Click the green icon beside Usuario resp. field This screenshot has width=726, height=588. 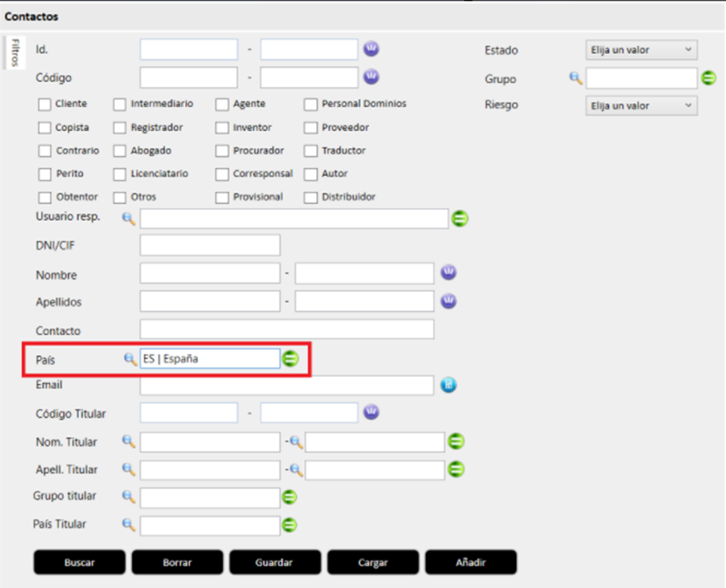pos(460,219)
